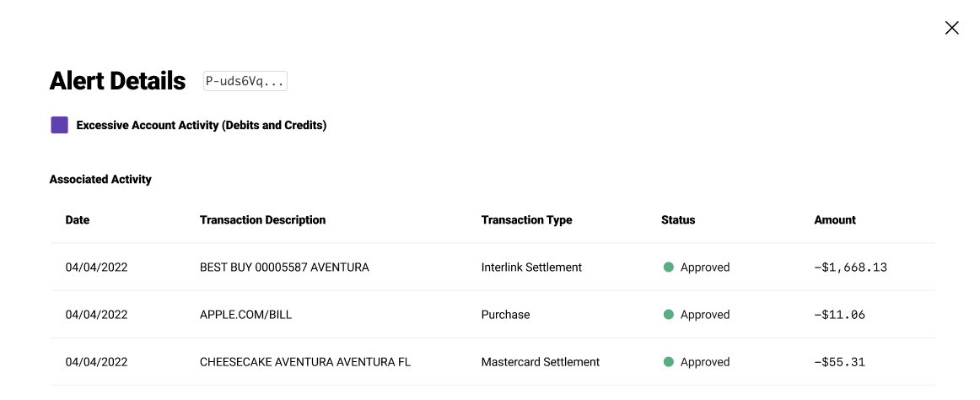
Task: Click the purple alert type square
Action: coord(59,125)
